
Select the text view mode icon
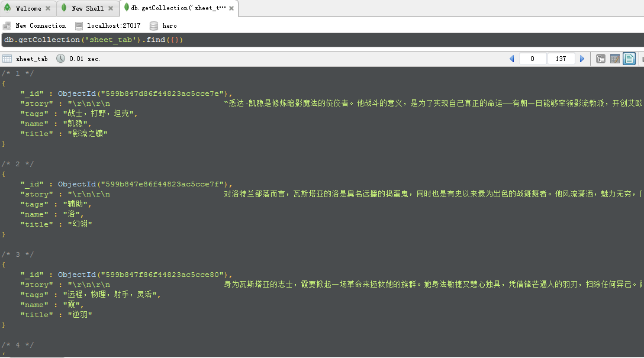(x=629, y=59)
